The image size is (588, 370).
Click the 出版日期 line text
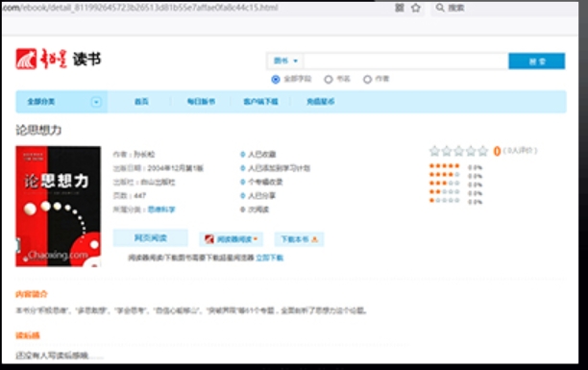(x=158, y=168)
